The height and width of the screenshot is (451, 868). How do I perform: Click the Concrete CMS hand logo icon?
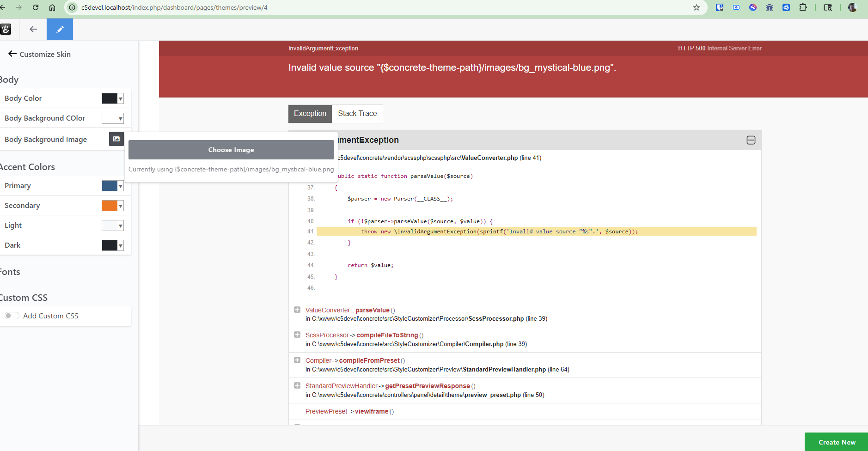click(x=6, y=30)
